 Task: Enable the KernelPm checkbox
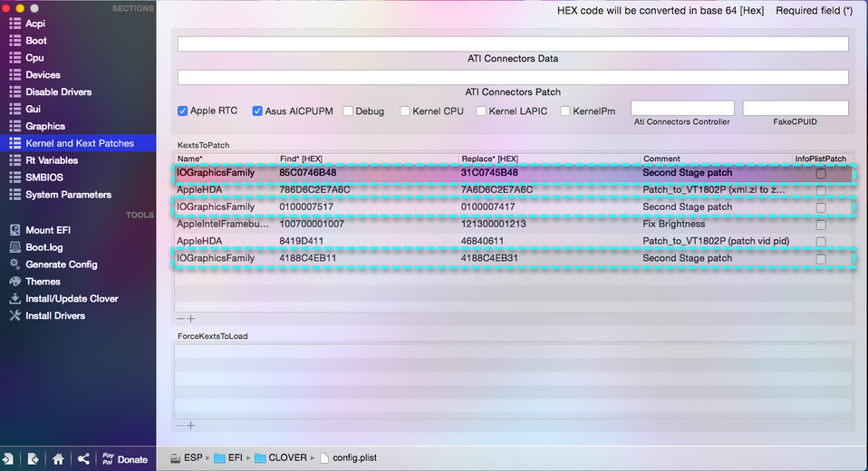[564, 111]
